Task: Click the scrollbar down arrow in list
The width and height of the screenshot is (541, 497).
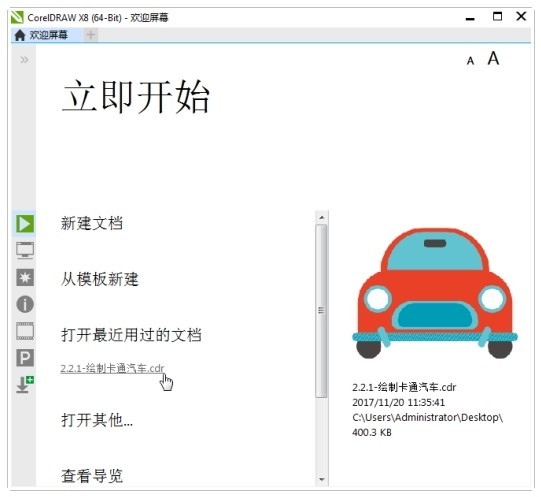Action: (x=322, y=479)
